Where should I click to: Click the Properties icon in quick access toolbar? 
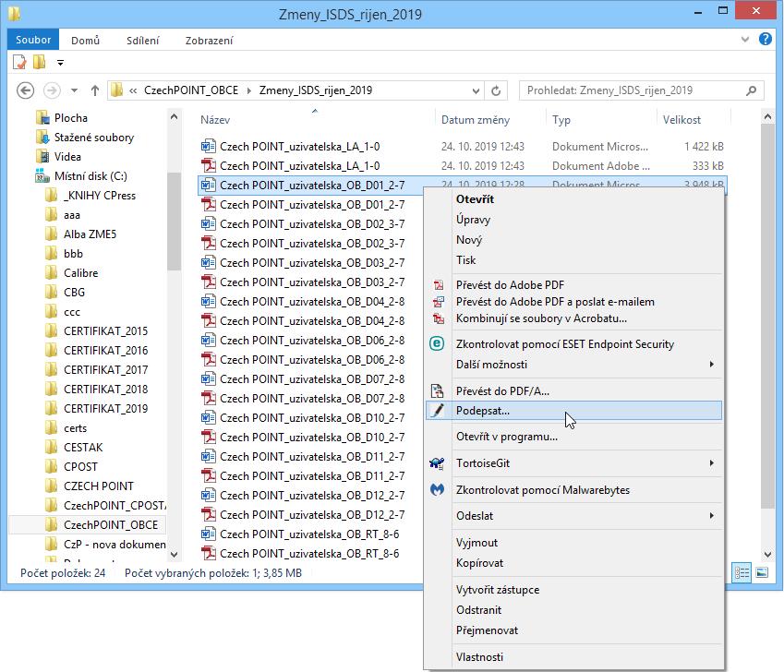[19, 63]
